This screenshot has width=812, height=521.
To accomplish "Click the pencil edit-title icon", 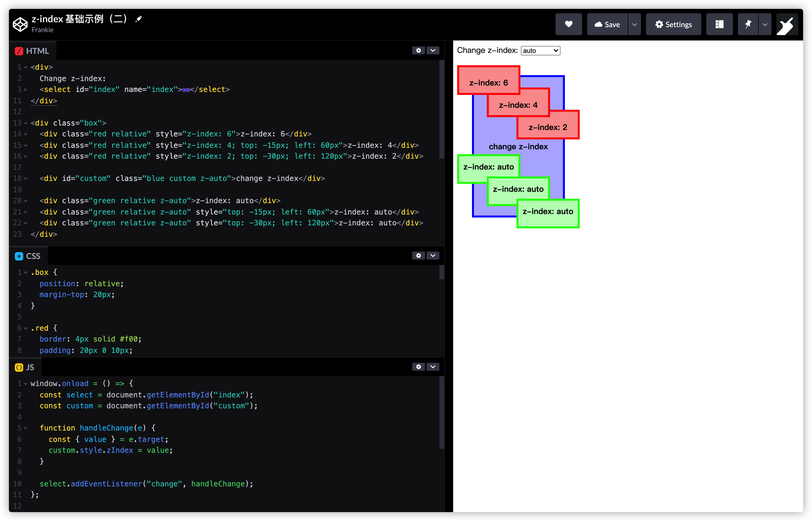I will coord(139,19).
